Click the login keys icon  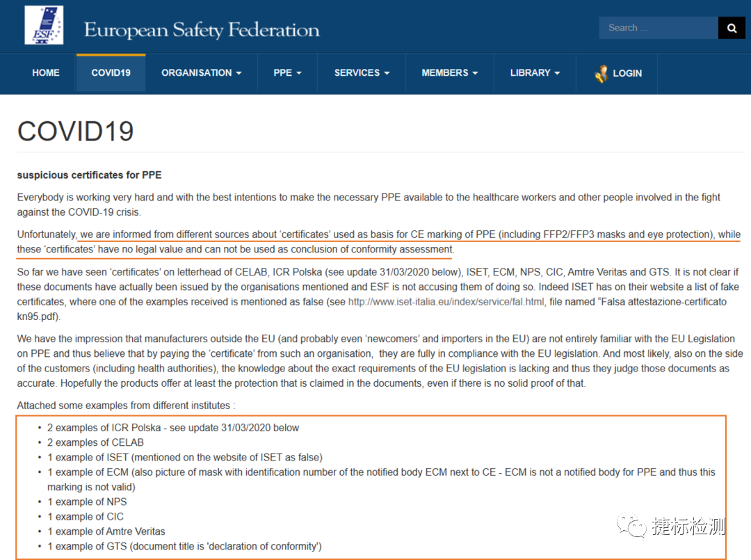click(x=601, y=73)
